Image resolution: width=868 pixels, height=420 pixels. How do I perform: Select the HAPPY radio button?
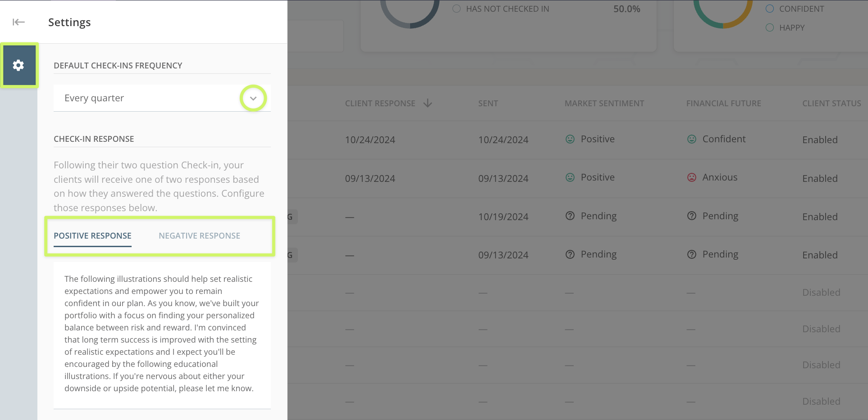tap(769, 27)
